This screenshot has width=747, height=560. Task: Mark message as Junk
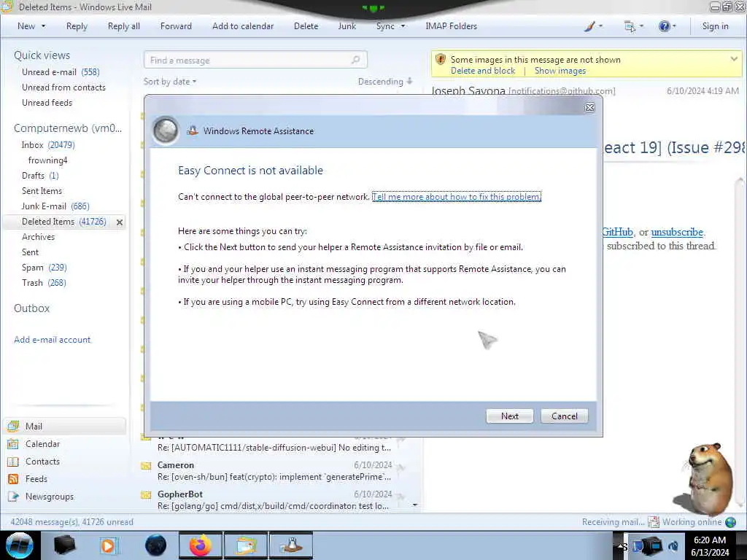coord(347,26)
